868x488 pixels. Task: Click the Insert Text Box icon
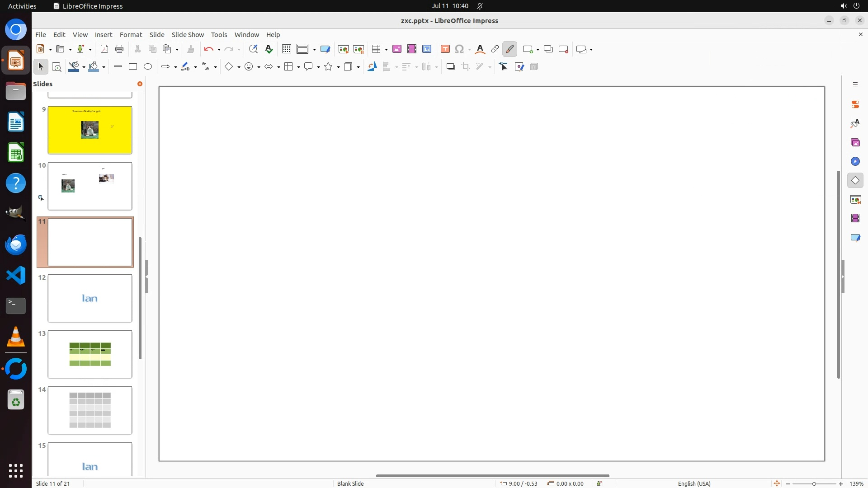click(445, 49)
